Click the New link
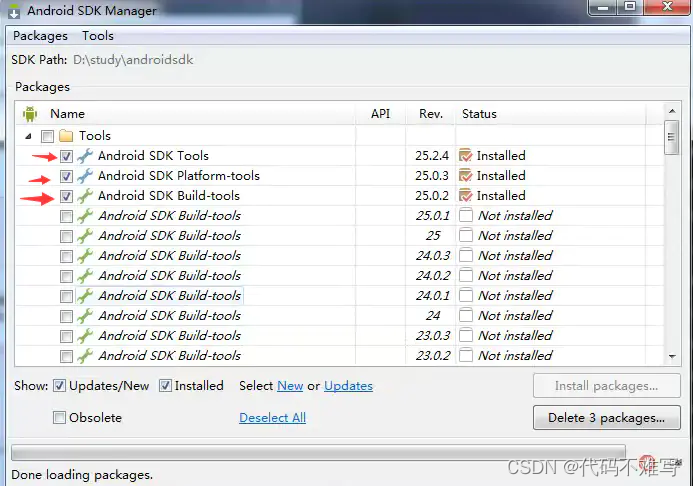This screenshot has height=486, width=693. 290,386
